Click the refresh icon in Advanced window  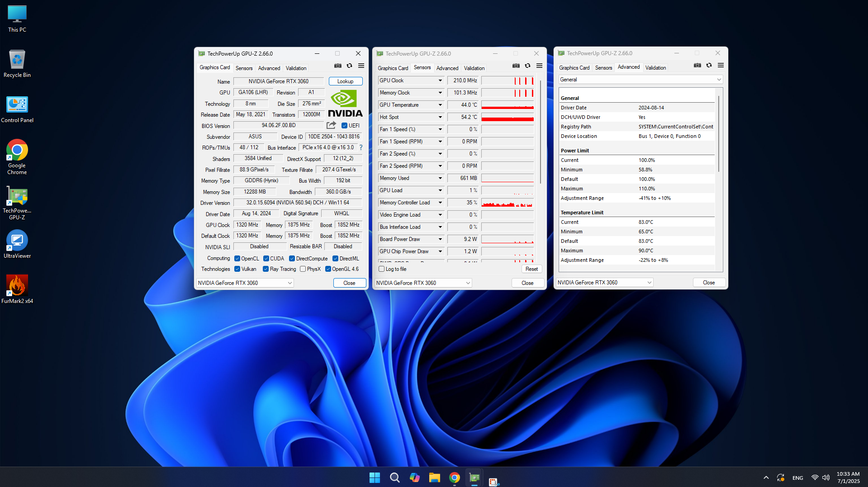(x=709, y=65)
